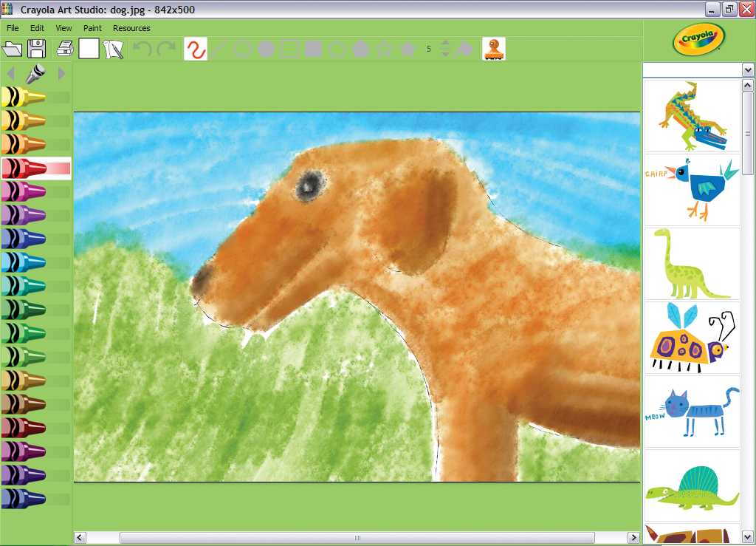The image size is (756, 546).
Task: Switch to previous drawing tool with left arrow
Action: [x=10, y=74]
